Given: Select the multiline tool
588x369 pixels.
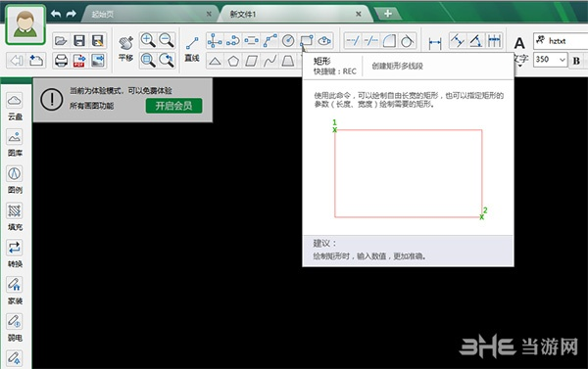Looking at the screenshot, I should tap(251, 40).
